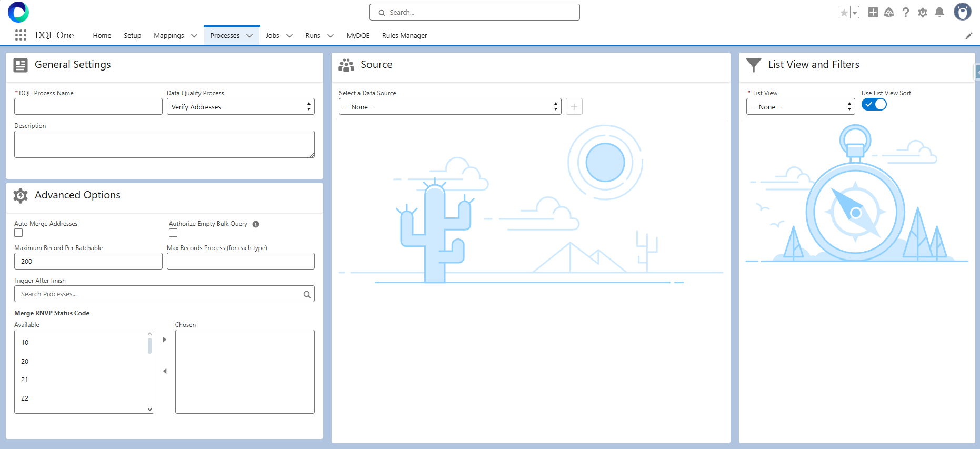980x449 pixels.
Task: Open the Mappings tab
Action: (169, 36)
